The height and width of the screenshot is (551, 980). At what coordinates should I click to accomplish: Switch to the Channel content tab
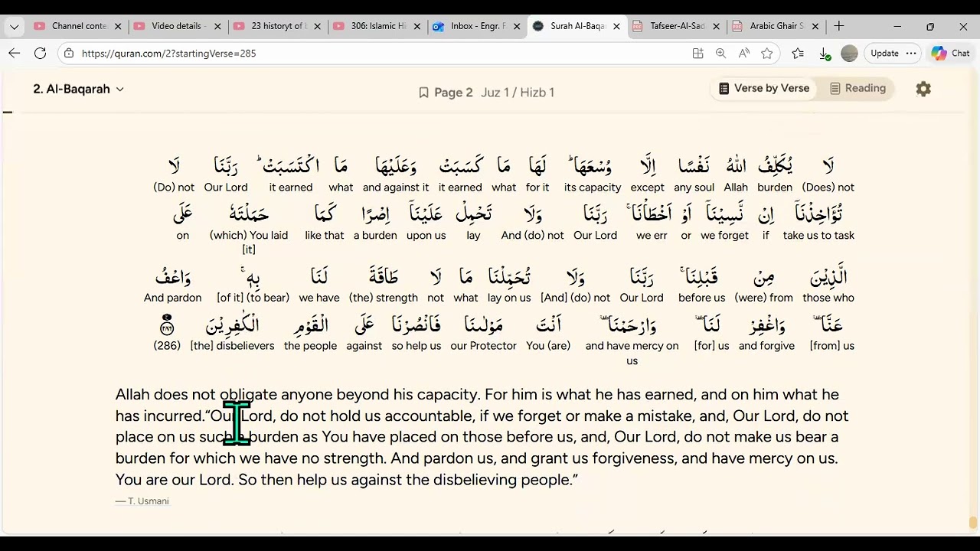point(78,26)
